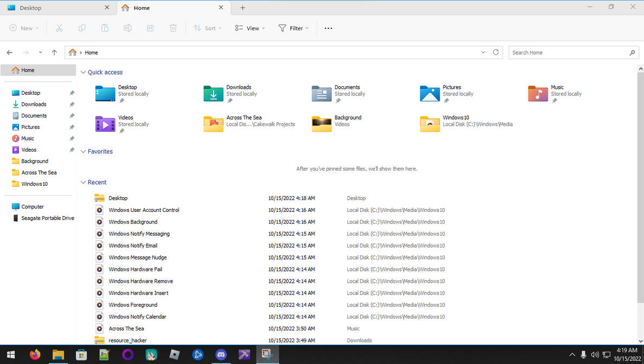Refresh the Home view with the refresh icon
This screenshot has width=644, height=364.
[x=495, y=52]
